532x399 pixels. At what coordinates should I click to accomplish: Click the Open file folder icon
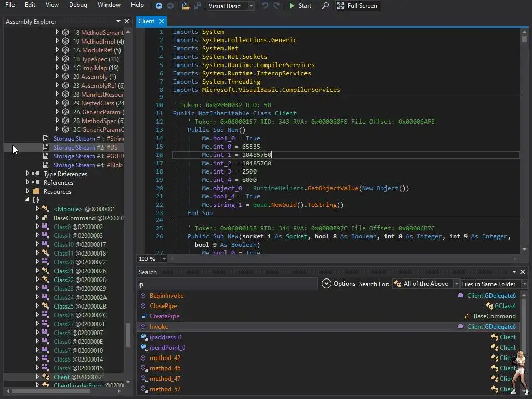pos(185,6)
